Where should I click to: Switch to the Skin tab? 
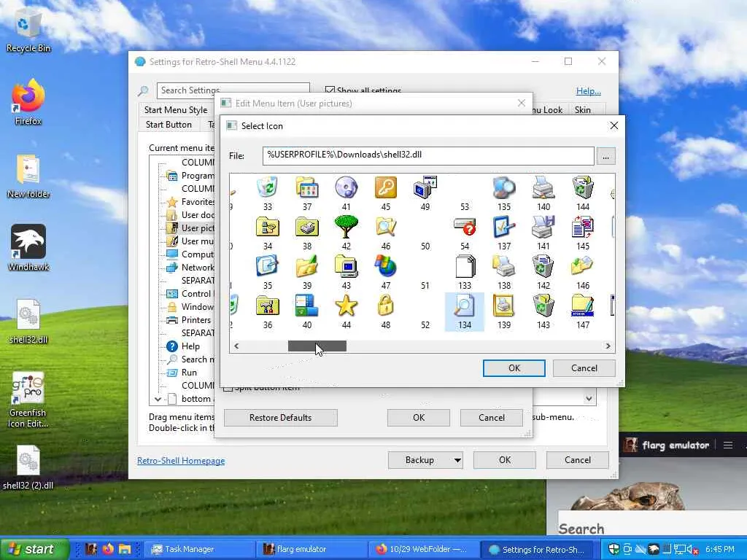[583, 110]
